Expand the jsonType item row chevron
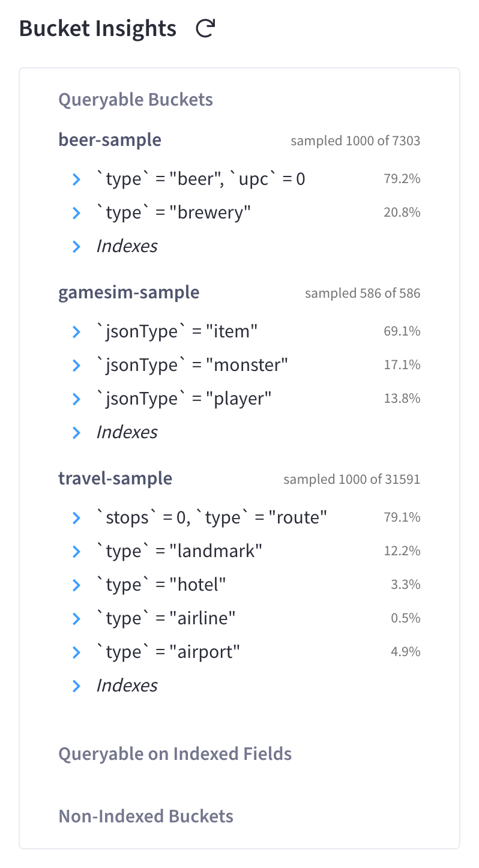Image resolution: width=479 pixels, height=868 pixels. (x=76, y=331)
